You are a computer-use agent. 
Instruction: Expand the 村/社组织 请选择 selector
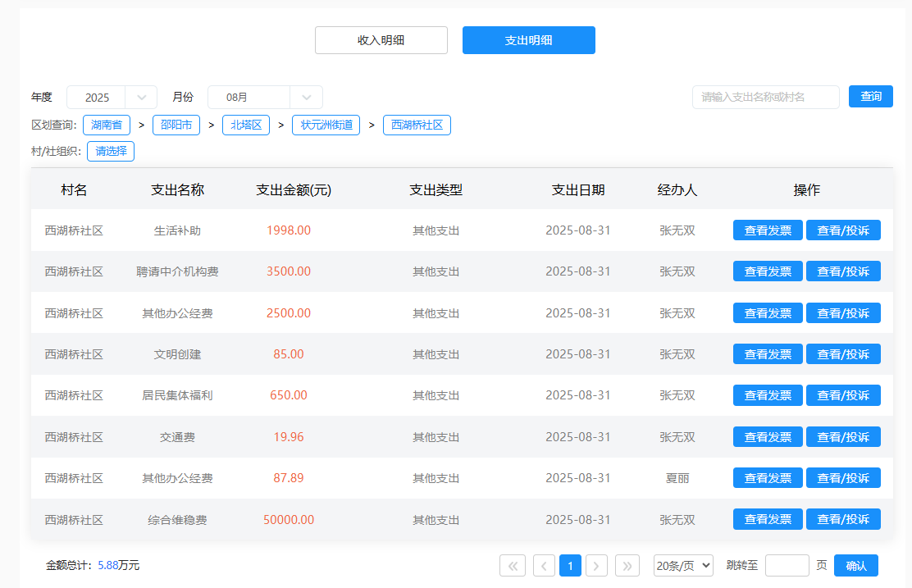tap(111, 152)
